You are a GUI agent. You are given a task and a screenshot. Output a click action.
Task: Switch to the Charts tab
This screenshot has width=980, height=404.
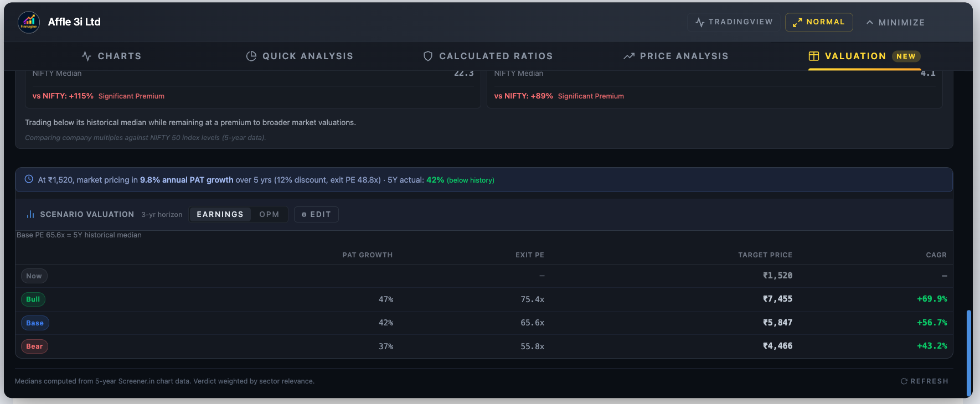tap(111, 56)
